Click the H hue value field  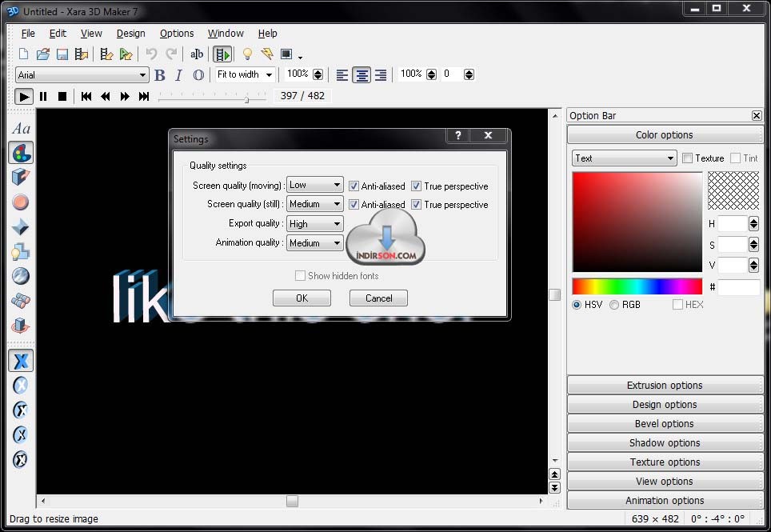[733, 224]
